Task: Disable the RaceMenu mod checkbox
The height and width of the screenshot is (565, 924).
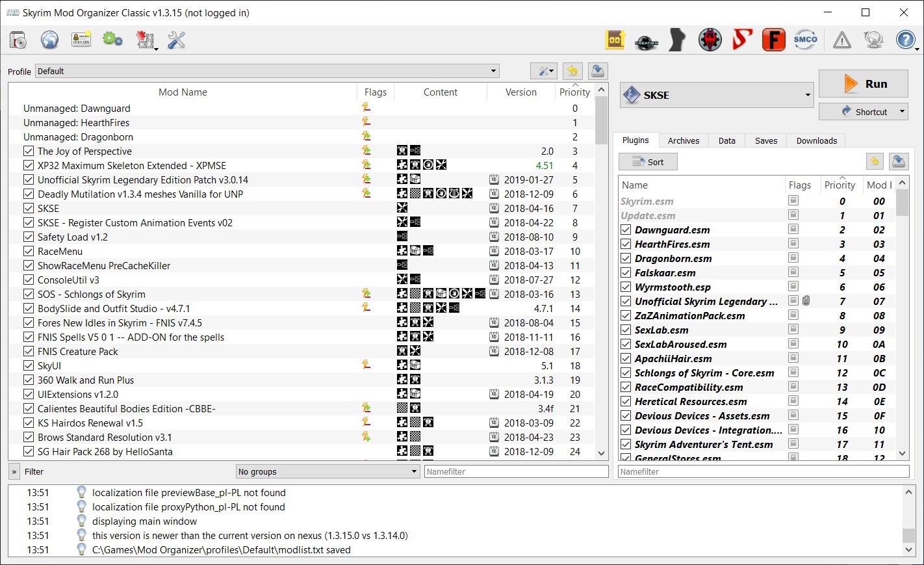Action: pos(29,251)
